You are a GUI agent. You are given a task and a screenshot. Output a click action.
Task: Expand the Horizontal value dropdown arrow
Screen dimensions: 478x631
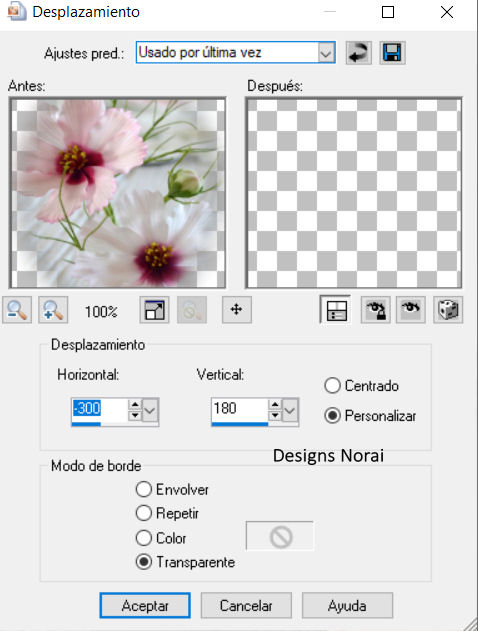150,410
